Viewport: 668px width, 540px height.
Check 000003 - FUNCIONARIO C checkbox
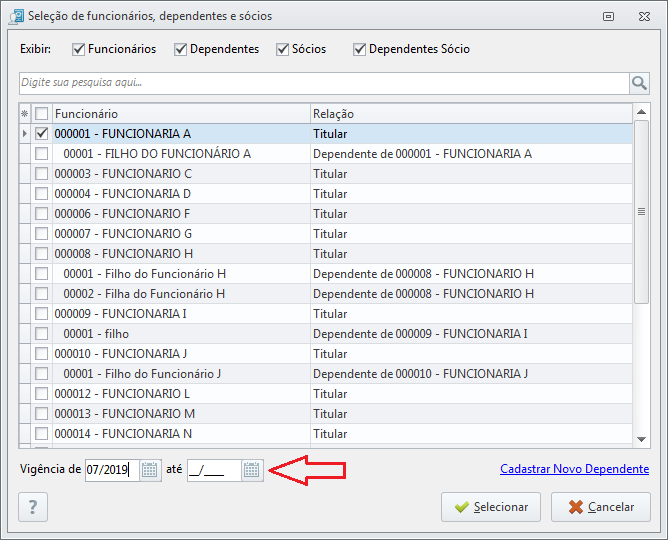pyautogui.click(x=41, y=174)
